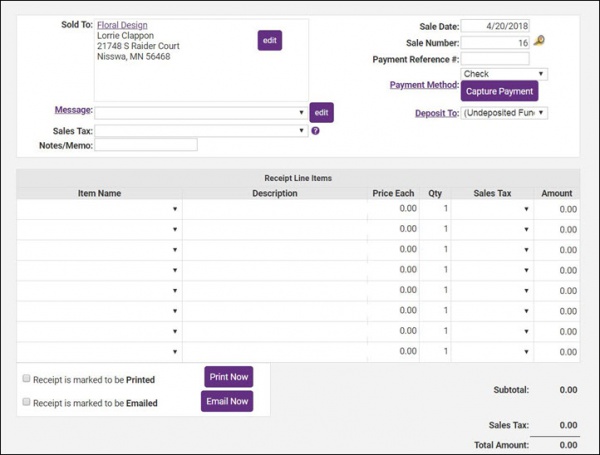Click edit button beside Message field
Image resolution: width=600 pixels, height=455 pixels.
[320, 112]
